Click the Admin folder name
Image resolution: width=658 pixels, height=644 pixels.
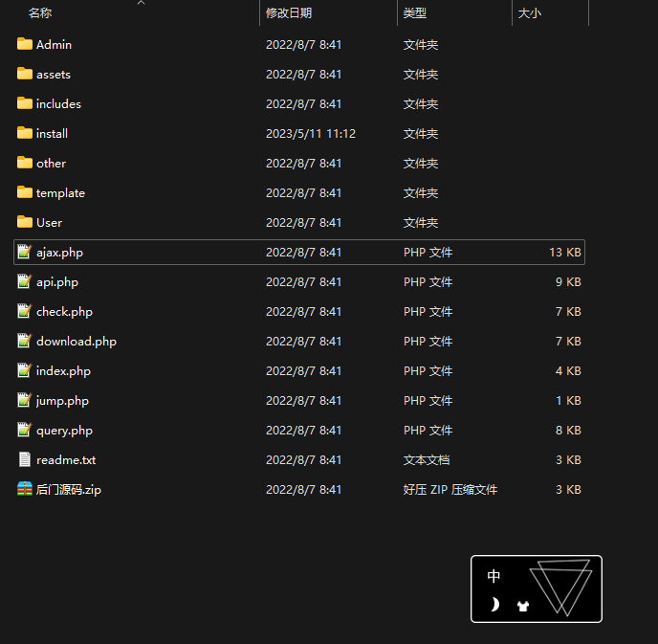pyautogui.click(x=54, y=45)
